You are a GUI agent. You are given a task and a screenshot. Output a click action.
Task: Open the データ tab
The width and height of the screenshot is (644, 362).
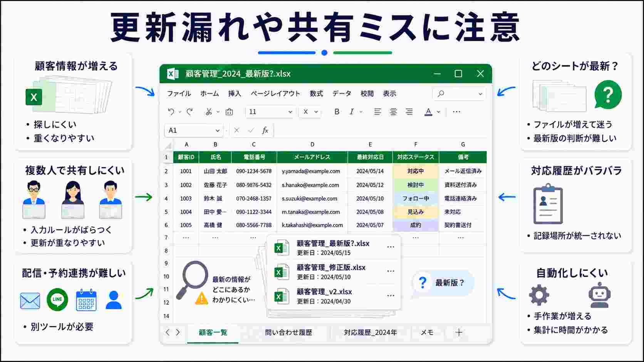pos(342,93)
